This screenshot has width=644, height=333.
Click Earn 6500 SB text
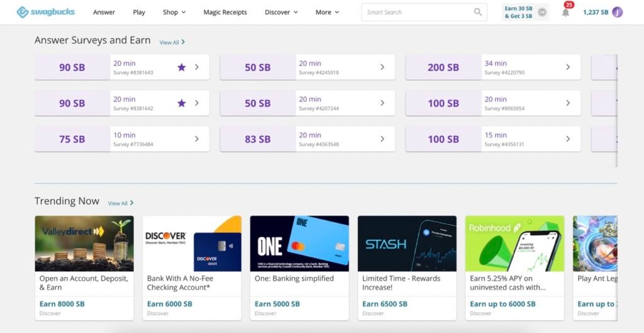coord(385,304)
